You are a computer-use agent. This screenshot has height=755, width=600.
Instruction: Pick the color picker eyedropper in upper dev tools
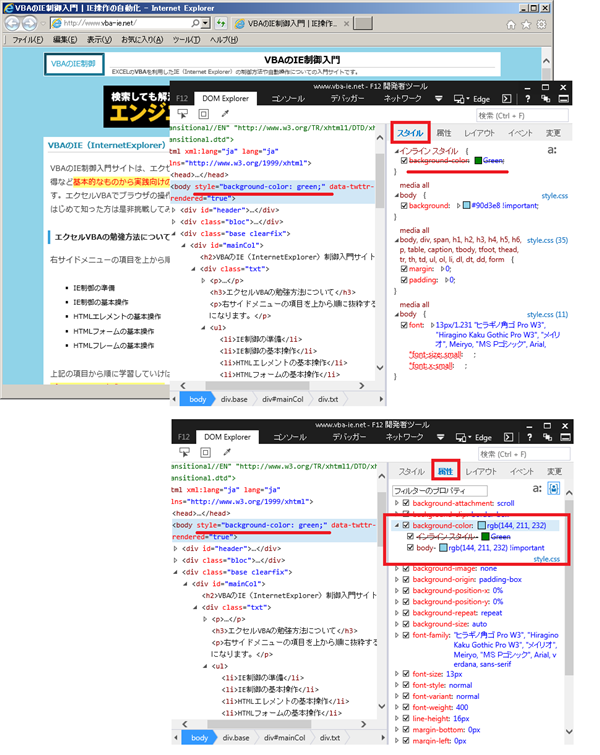pyautogui.click(x=225, y=114)
